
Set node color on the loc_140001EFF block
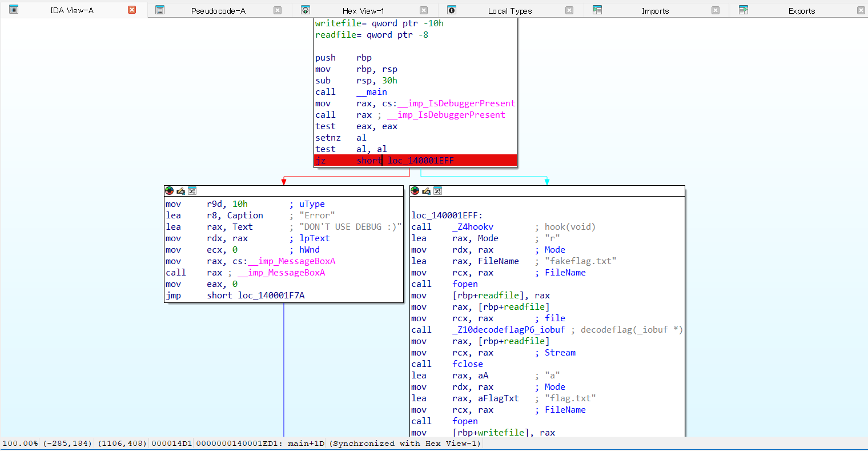tap(415, 191)
